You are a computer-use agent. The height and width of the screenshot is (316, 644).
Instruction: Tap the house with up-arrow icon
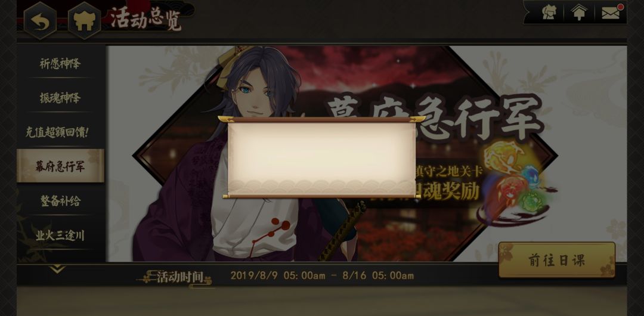tap(578, 13)
